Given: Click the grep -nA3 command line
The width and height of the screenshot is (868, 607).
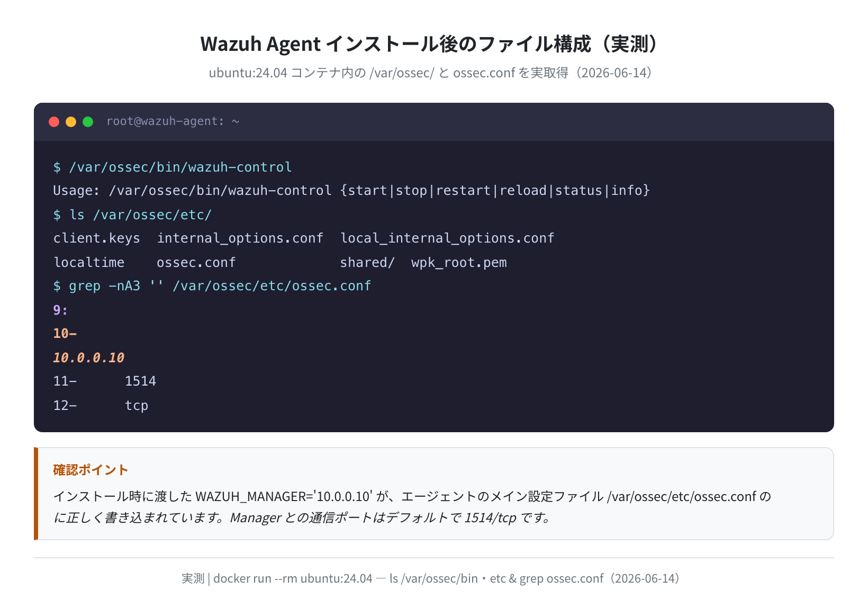Looking at the screenshot, I should click(212, 286).
